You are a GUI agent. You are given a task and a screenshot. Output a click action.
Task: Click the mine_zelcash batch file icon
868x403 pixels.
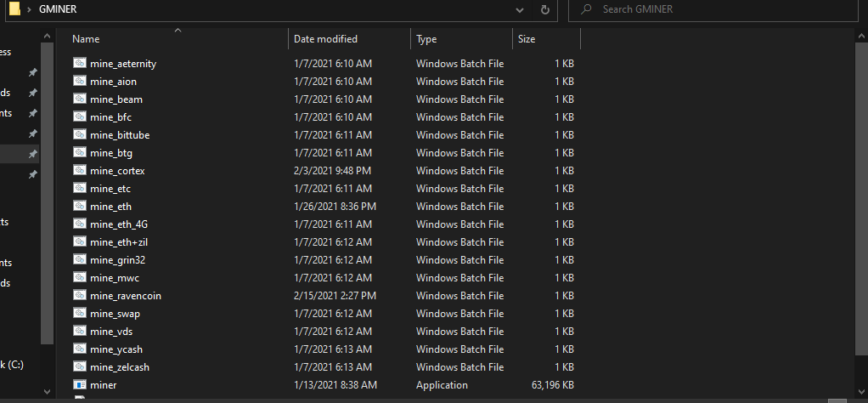80,367
